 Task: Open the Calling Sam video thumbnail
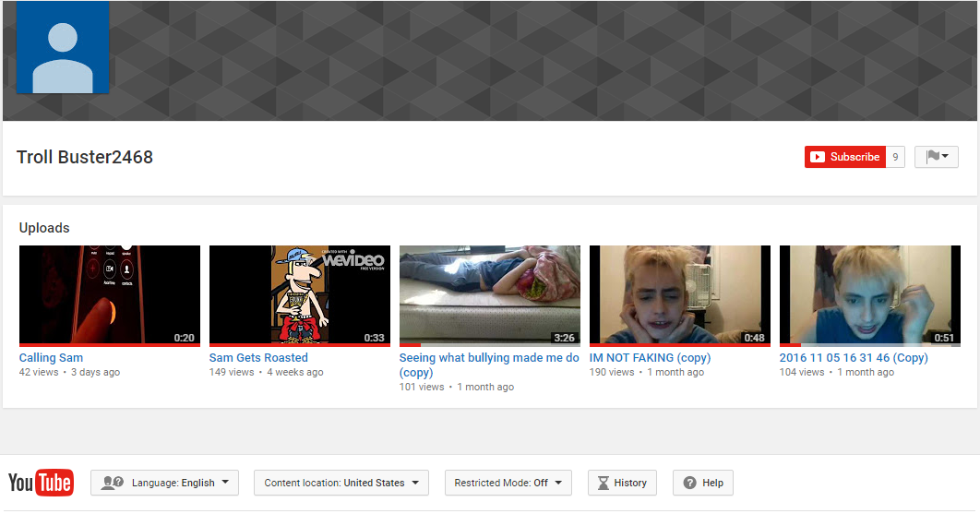click(x=110, y=295)
